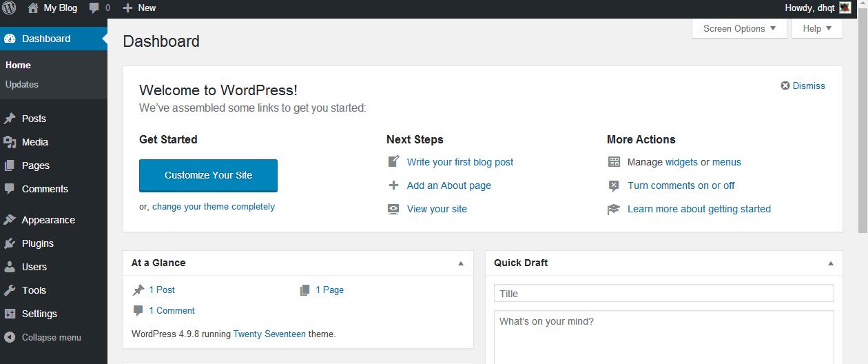This screenshot has width=868, height=364.
Task: Dismiss the Welcome to WordPress panel
Action: tap(803, 85)
